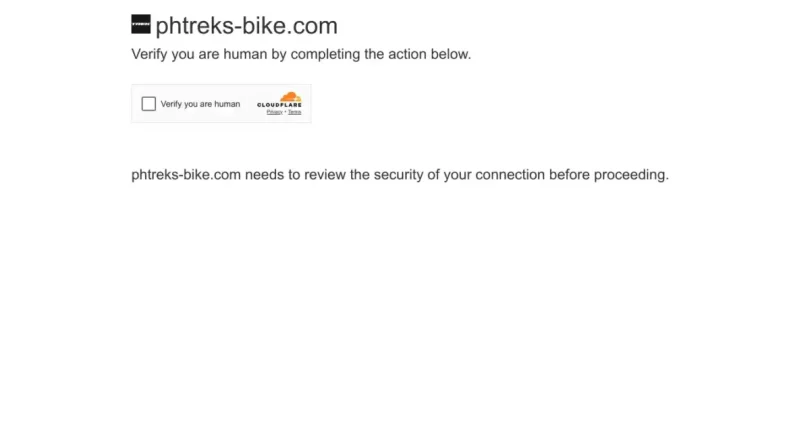Screen dimensions: 810x424
Task: Click the CLOUDFLARE wordmark text
Action: click(x=279, y=105)
